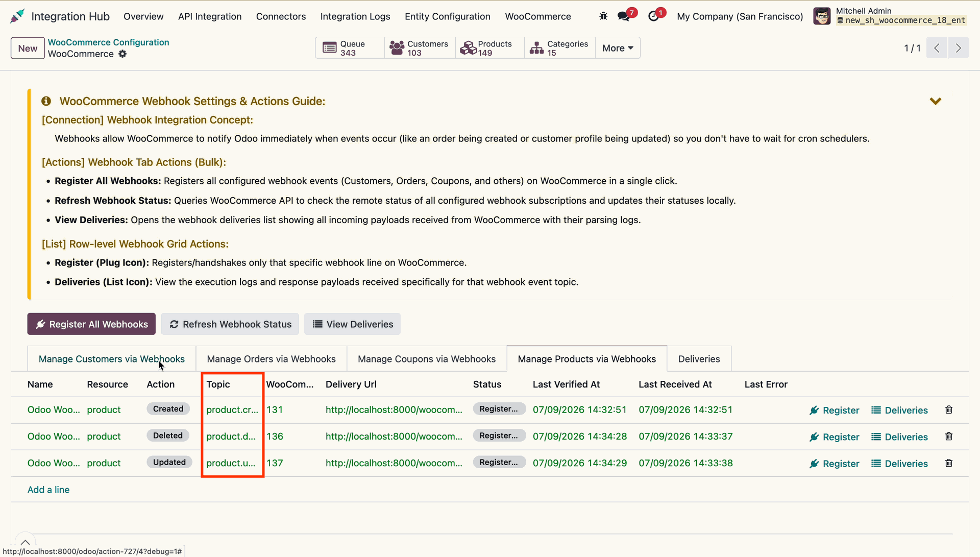Click Mitchell Admin user avatar
Screen dimensions: 980x557
pos(822,16)
